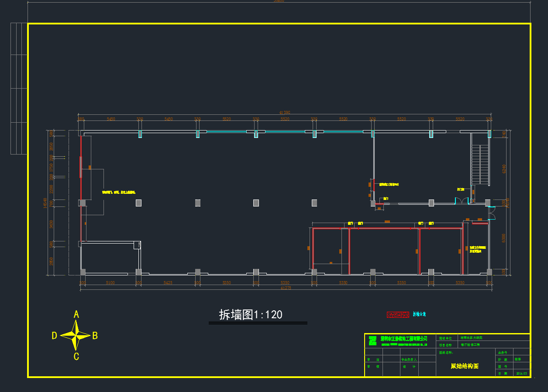Click the yellow 原始结构图 title block text
The image size is (548, 392).
465,366
